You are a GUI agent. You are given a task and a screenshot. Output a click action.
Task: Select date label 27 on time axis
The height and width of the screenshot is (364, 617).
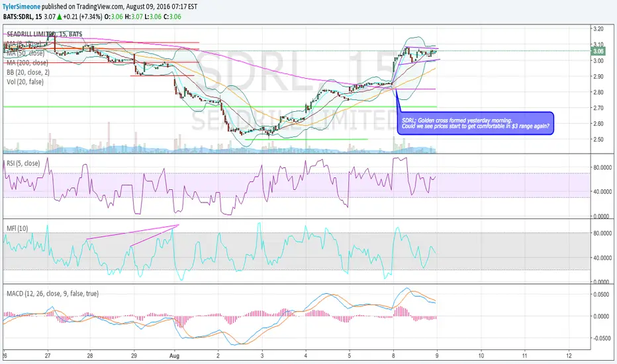(48, 356)
